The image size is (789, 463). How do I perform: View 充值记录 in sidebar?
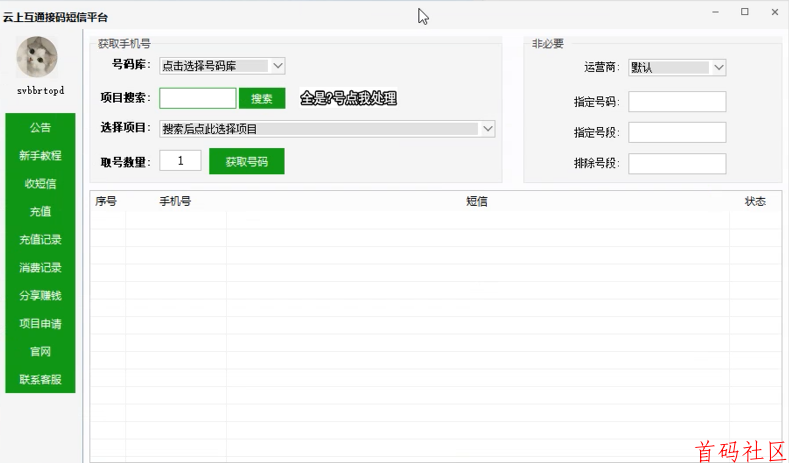pos(40,240)
